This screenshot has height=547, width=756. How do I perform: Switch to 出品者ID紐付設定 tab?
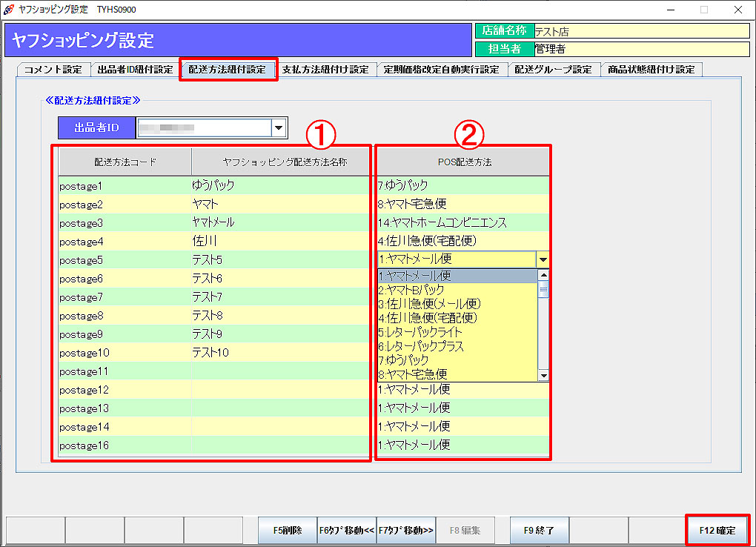(x=135, y=70)
